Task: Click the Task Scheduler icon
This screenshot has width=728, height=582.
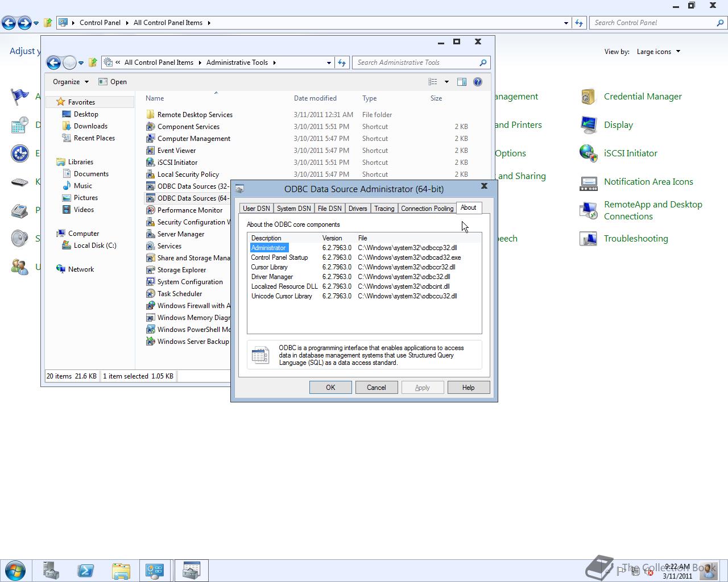Action: [150, 294]
